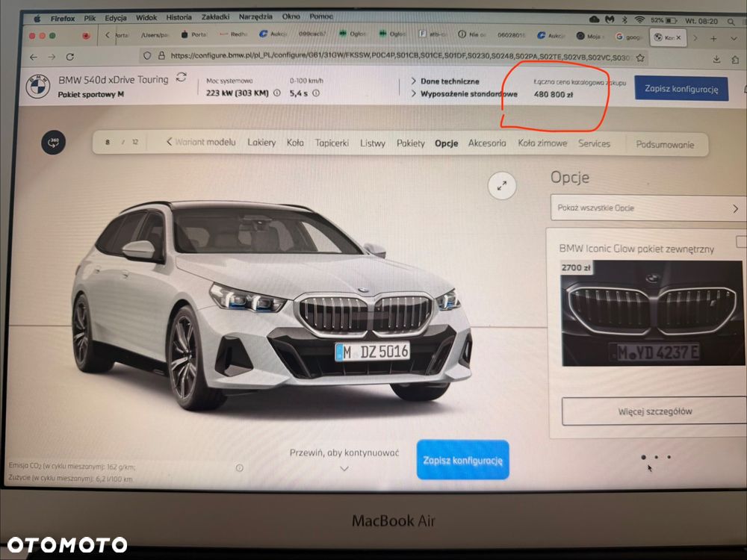Open the Edycja menu
The width and height of the screenshot is (747, 560).
116,18
